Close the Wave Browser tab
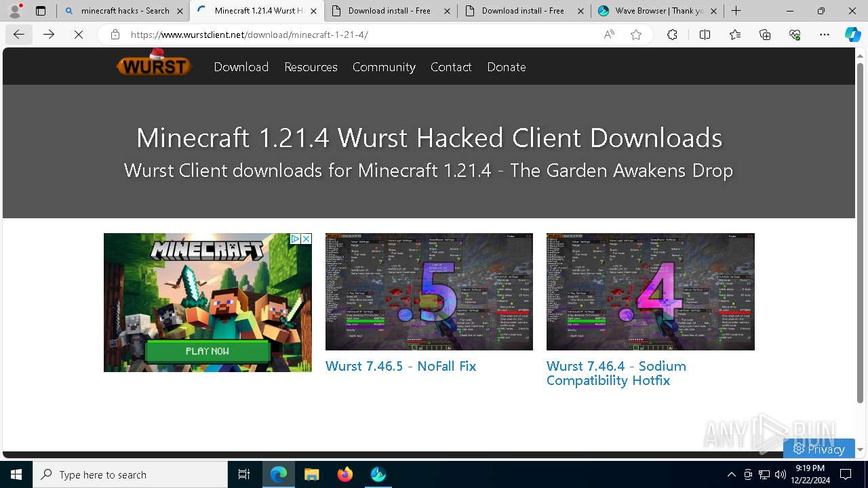This screenshot has height=488, width=868. (x=713, y=11)
